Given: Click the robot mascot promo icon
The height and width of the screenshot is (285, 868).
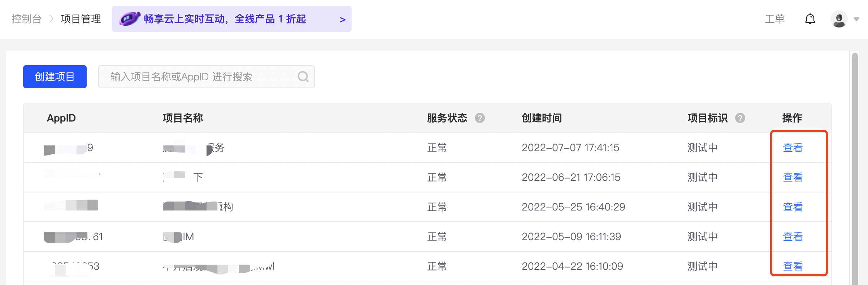Looking at the screenshot, I should [130, 19].
